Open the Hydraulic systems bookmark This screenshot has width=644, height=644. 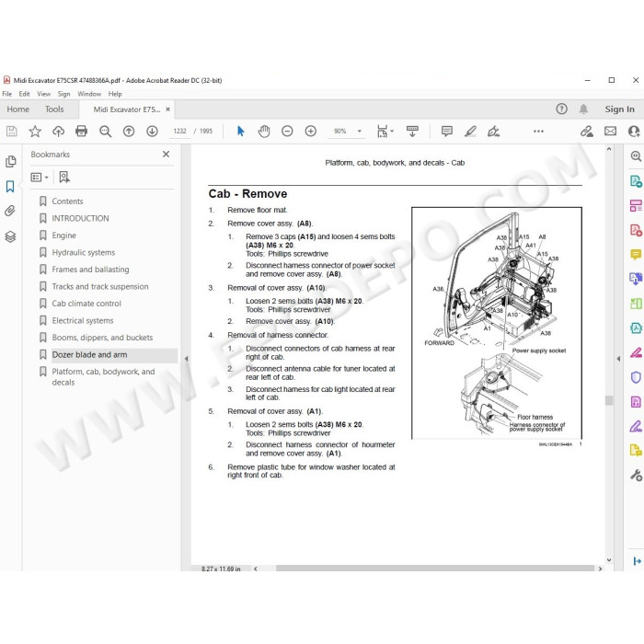click(84, 252)
